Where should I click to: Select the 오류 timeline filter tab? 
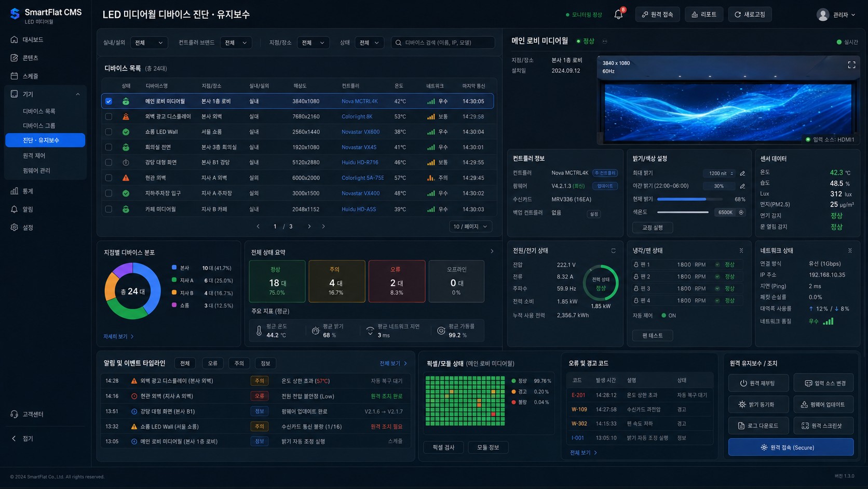tap(213, 363)
